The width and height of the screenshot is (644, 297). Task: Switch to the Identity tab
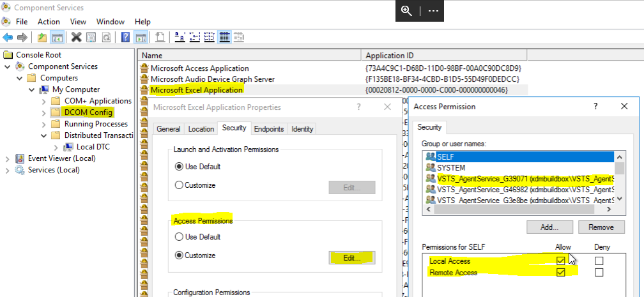(x=302, y=129)
